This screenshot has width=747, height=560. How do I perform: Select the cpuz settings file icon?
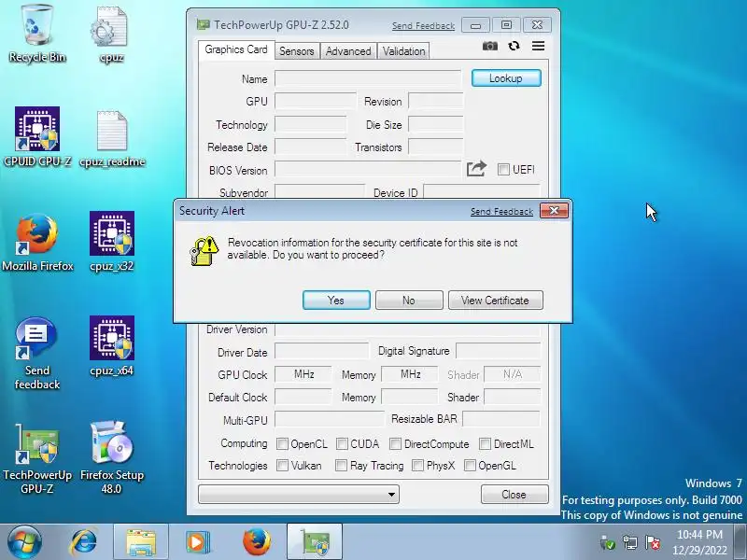[111, 35]
